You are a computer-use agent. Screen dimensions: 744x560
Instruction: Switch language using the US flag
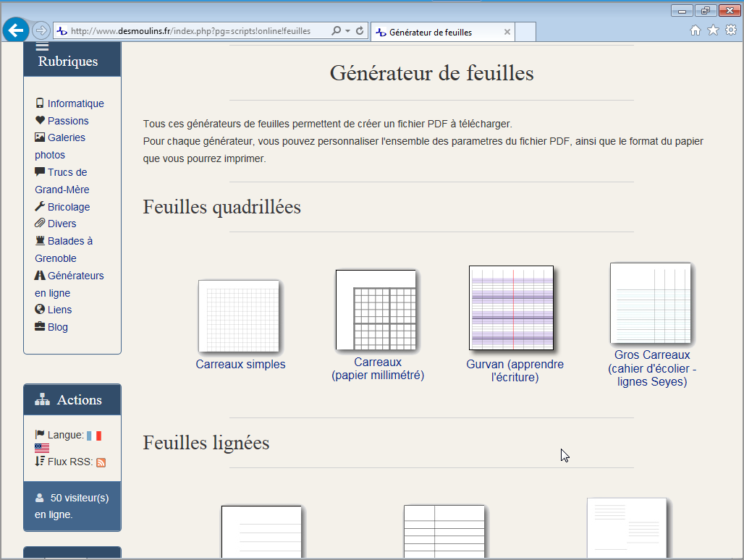point(42,448)
